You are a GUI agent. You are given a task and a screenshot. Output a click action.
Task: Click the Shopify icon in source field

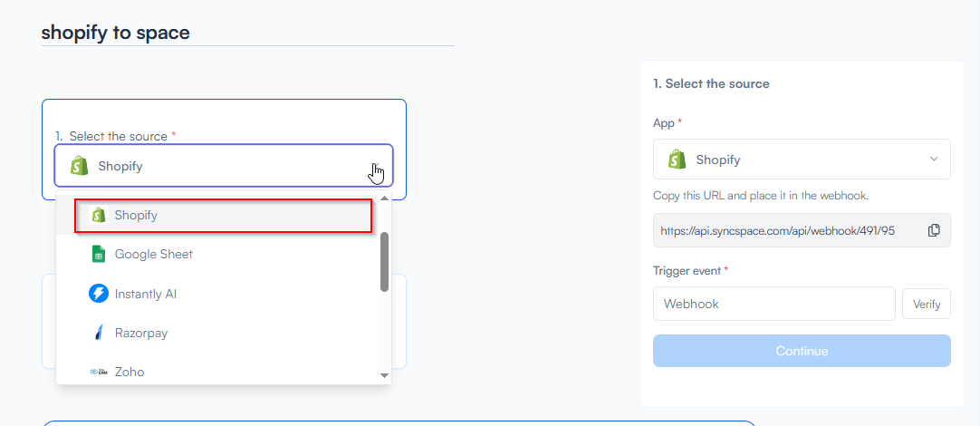click(79, 166)
